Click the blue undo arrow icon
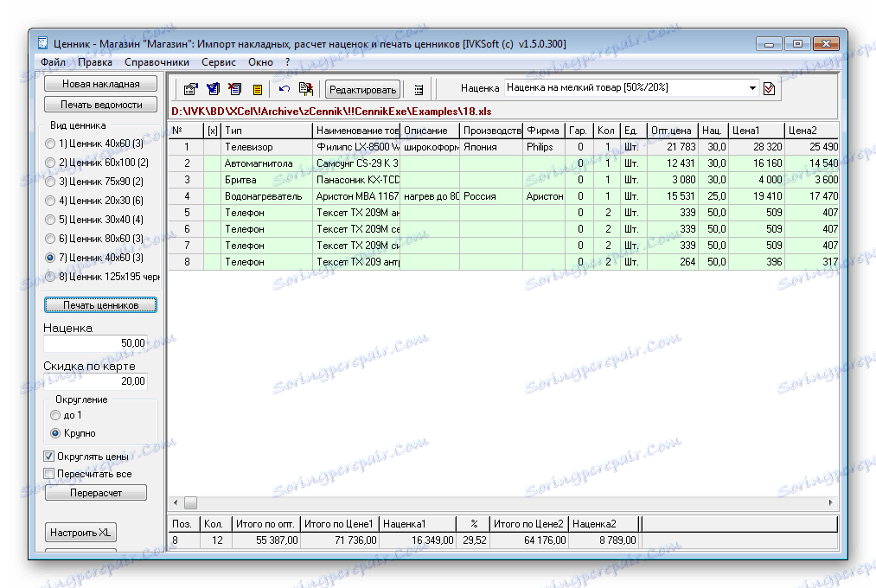876x588 pixels. point(285,89)
